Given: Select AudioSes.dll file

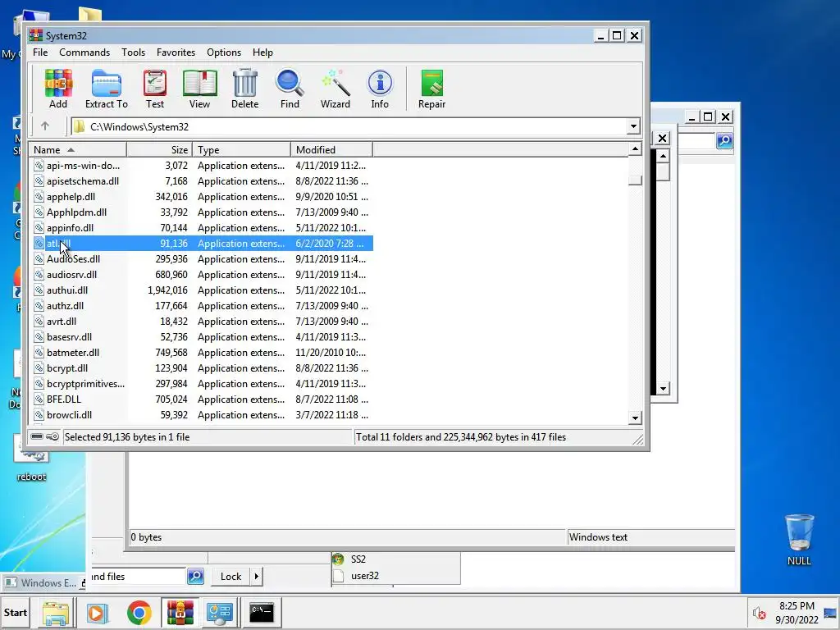Looking at the screenshot, I should (202, 258).
